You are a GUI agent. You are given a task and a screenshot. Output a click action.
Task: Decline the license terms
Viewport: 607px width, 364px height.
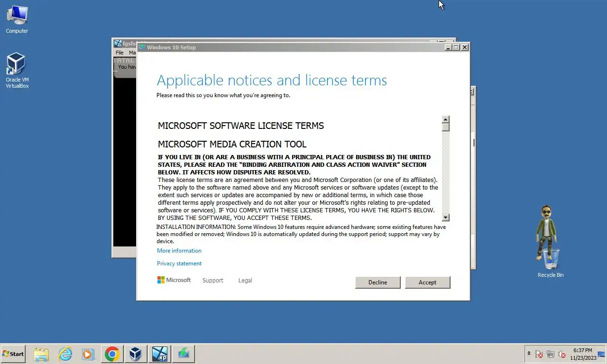click(x=377, y=282)
